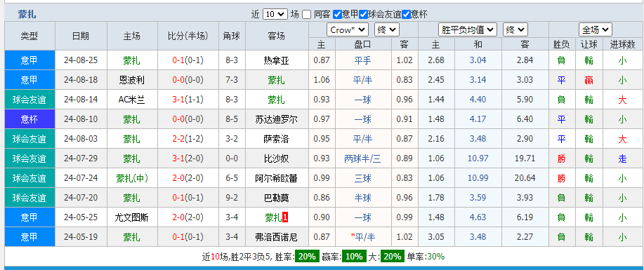Click score 3-1(2-0) of the 比沙奴 match
The width and height of the screenshot is (644, 270).
coord(188,158)
